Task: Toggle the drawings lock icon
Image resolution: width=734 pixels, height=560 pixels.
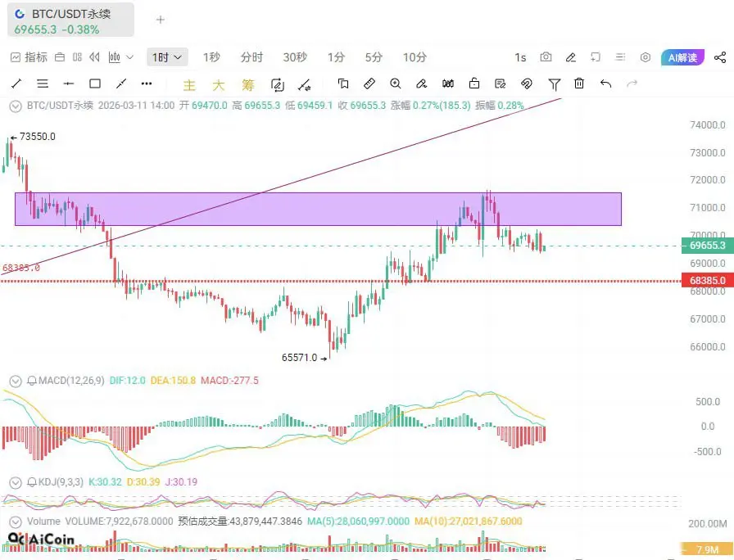Action: tap(474, 84)
